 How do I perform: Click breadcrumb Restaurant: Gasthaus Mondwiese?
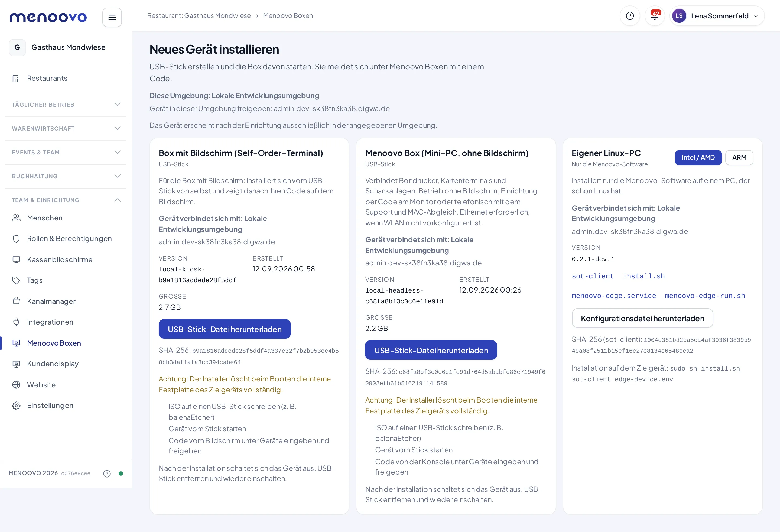click(199, 15)
